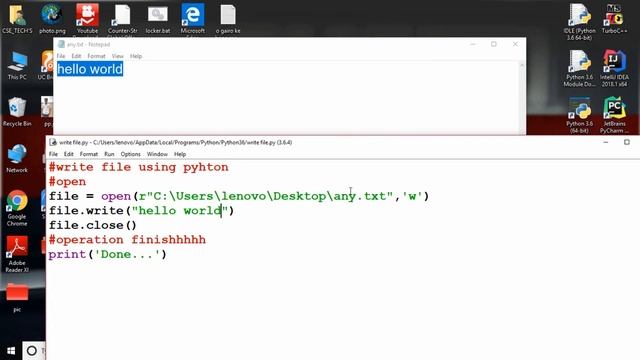
Task: Open the Window menu in IDLE editor
Action: coord(157,154)
